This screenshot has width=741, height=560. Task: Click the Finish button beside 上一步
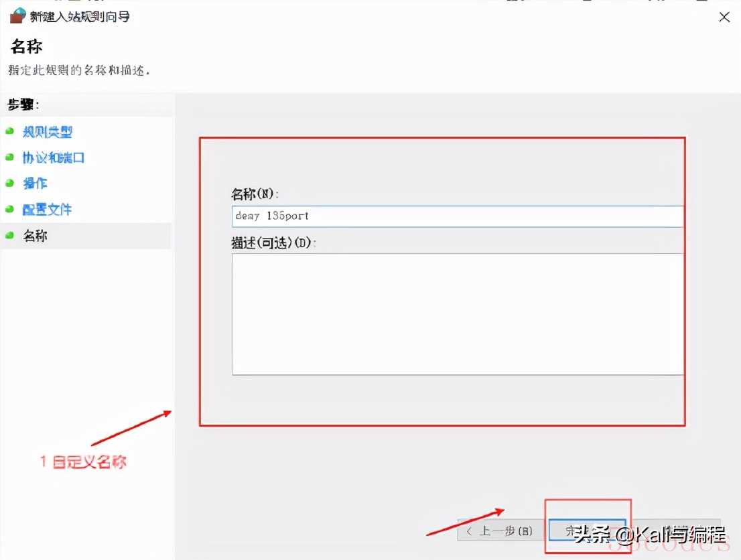tap(588, 531)
